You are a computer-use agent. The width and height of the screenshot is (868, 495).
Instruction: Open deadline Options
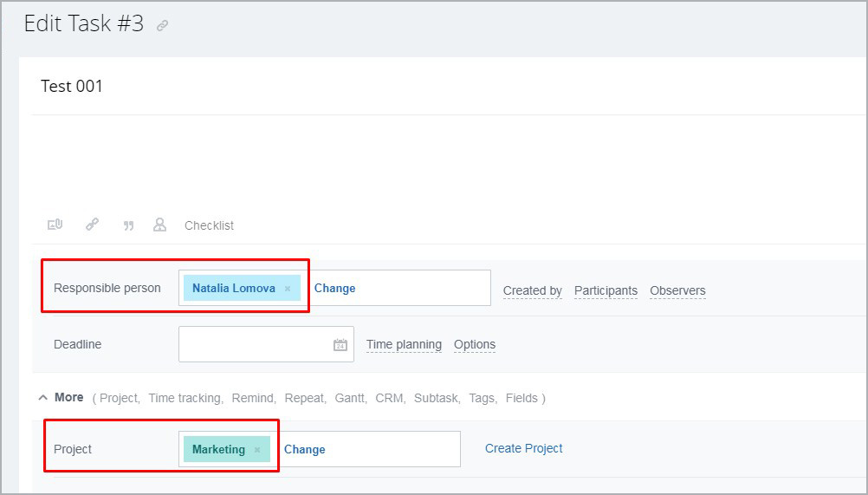point(475,344)
